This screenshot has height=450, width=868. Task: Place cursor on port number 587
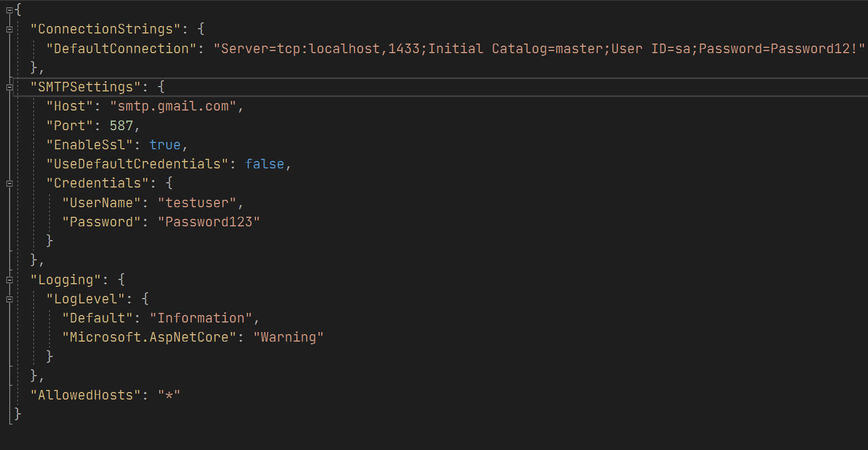coord(122,126)
